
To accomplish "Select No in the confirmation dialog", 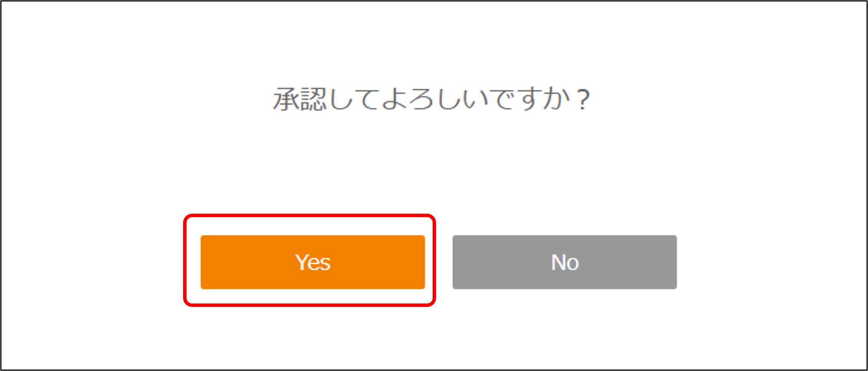I will click(564, 262).
